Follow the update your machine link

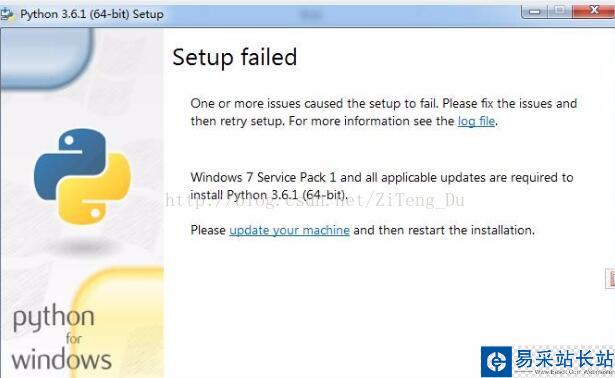point(289,230)
